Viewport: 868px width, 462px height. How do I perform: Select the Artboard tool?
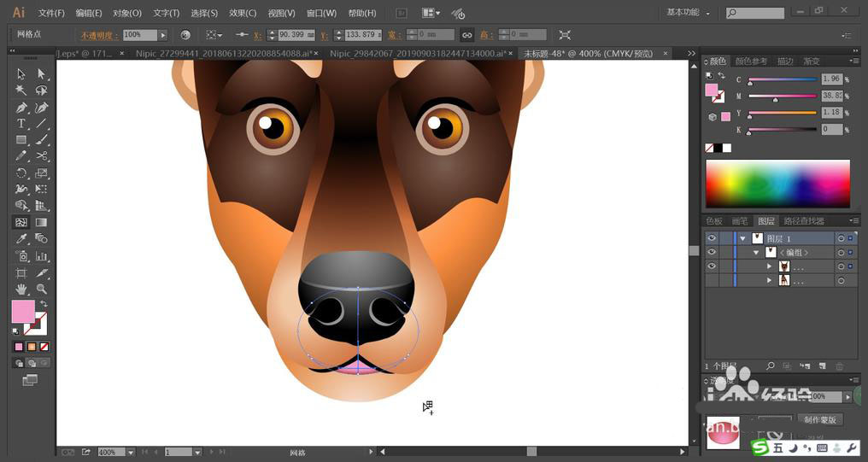pyautogui.click(x=21, y=272)
